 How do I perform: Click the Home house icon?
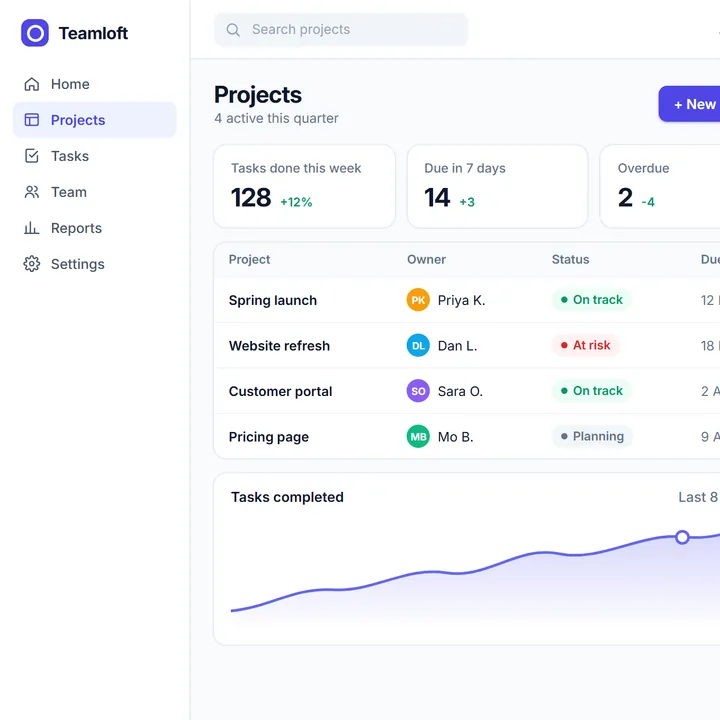pyautogui.click(x=32, y=84)
